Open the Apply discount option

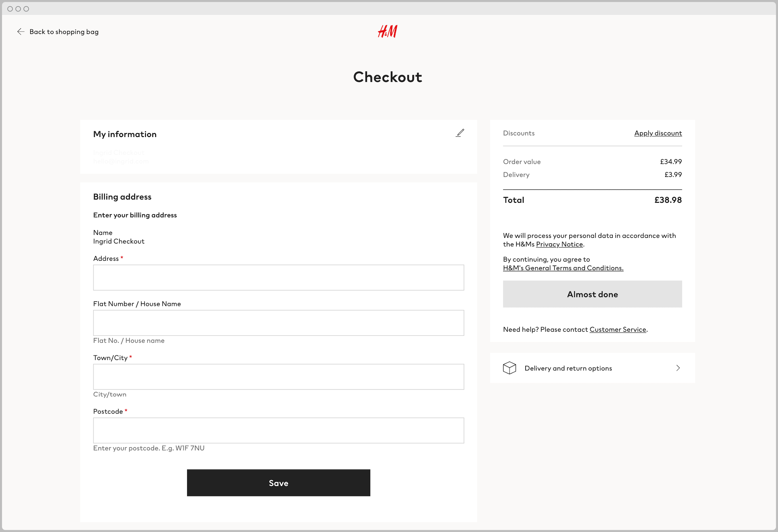point(658,133)
